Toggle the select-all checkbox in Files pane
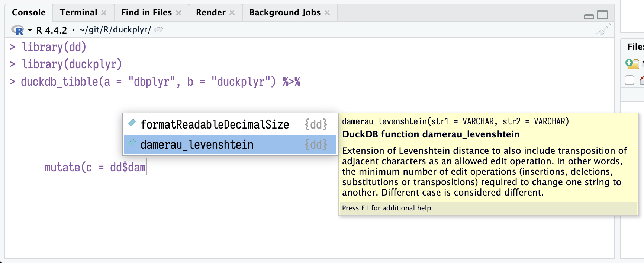Screen dimensions: 644x263 [629, 80]
